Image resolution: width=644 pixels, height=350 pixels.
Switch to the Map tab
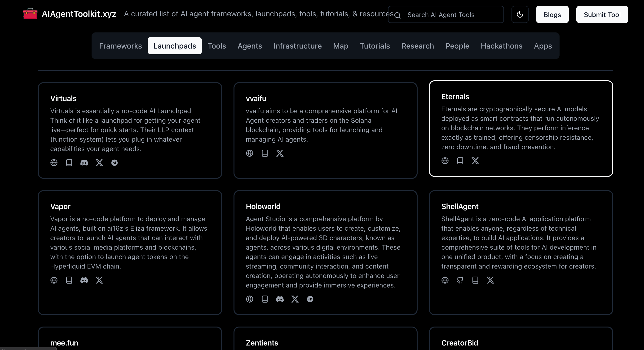pyautogui.click(x=341, y=46)
